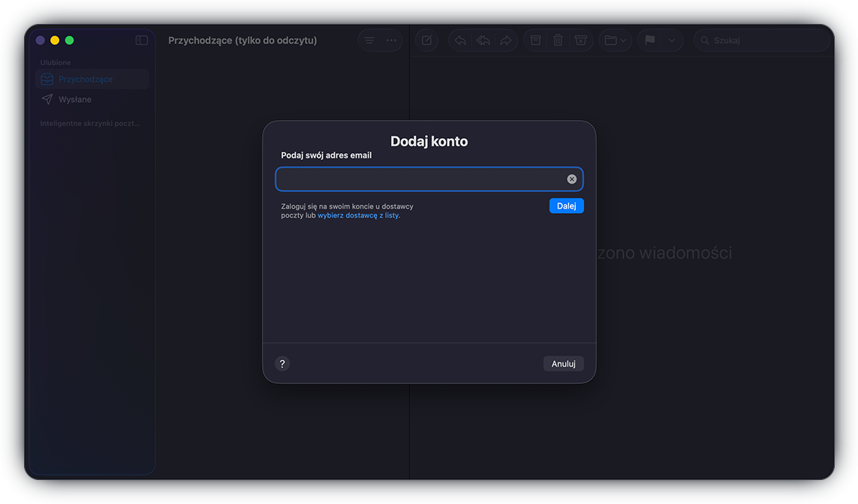Image resolution: width=858 pixels, height=504 pixels.
Task: Select the Flag icon in the toolbar
Action: (651, 40)
